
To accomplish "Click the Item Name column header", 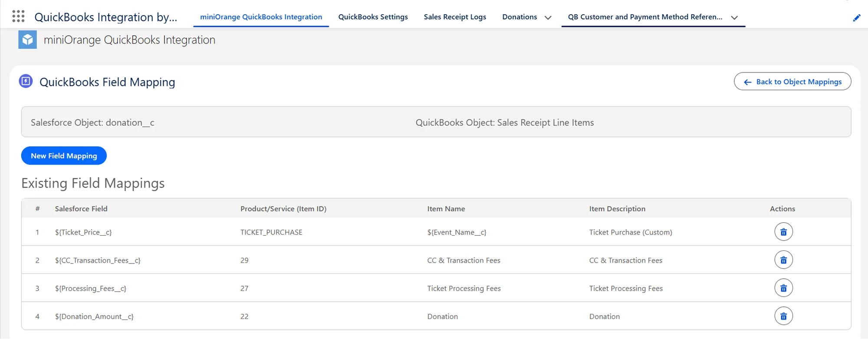I will point(446,209).
